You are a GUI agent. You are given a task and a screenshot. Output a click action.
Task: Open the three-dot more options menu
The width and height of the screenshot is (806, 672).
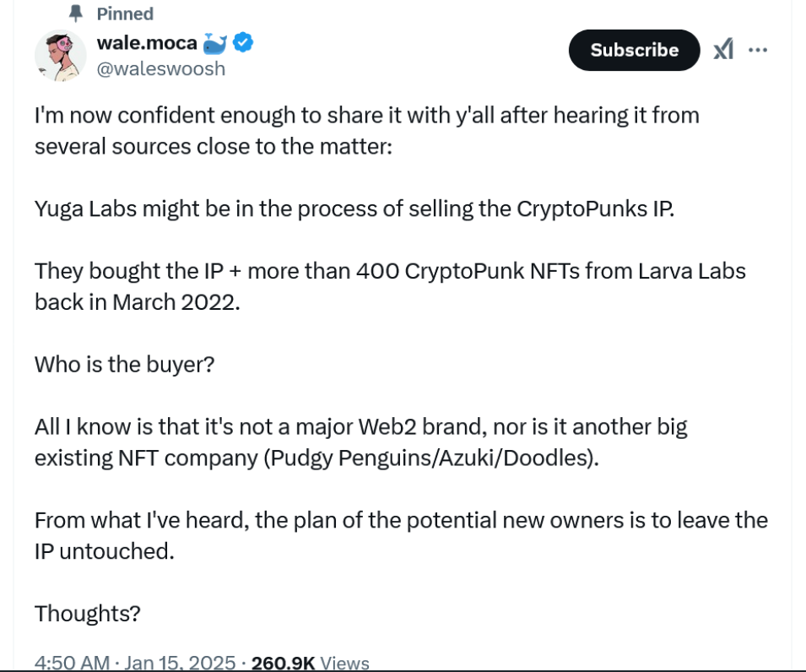(x=758, y=50)
